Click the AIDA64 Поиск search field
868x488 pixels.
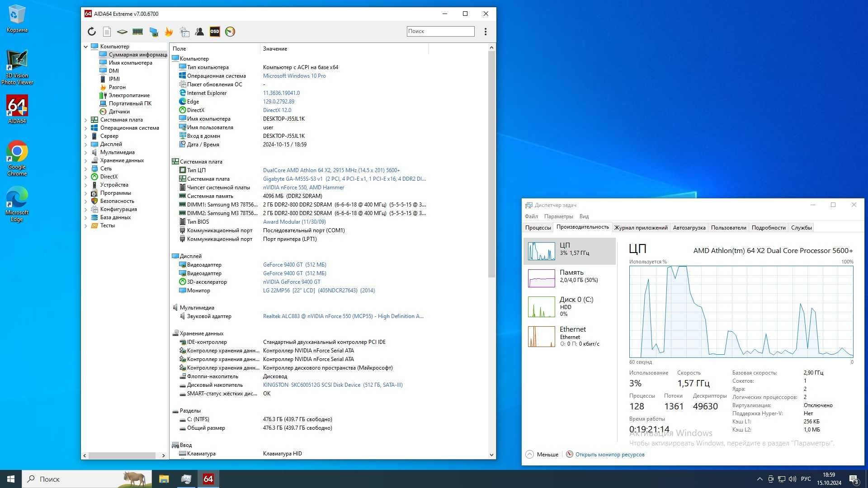440,31
